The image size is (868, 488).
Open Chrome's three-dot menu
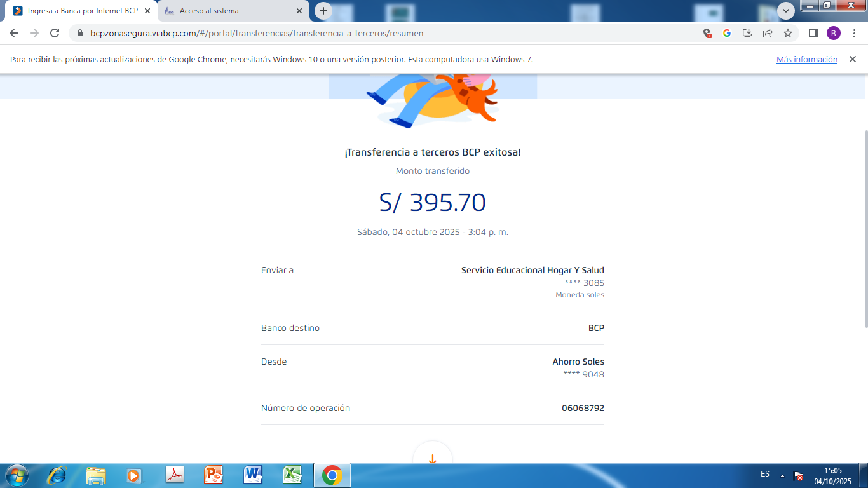pos(853,33)
